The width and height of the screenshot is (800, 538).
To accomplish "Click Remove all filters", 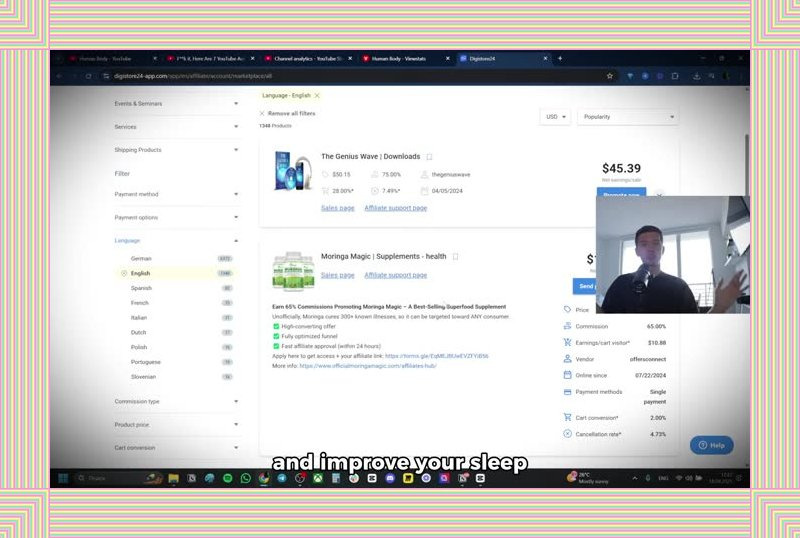I will click(287, 113).
